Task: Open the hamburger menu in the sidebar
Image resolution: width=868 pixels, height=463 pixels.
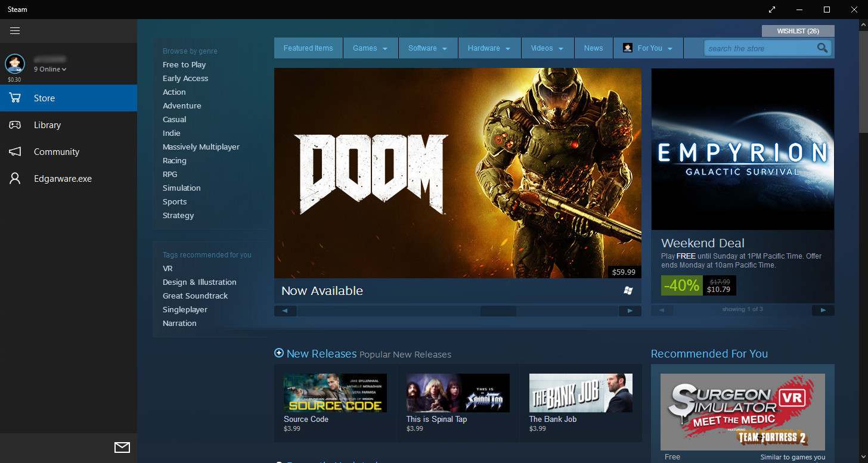Action: (15, 30)
